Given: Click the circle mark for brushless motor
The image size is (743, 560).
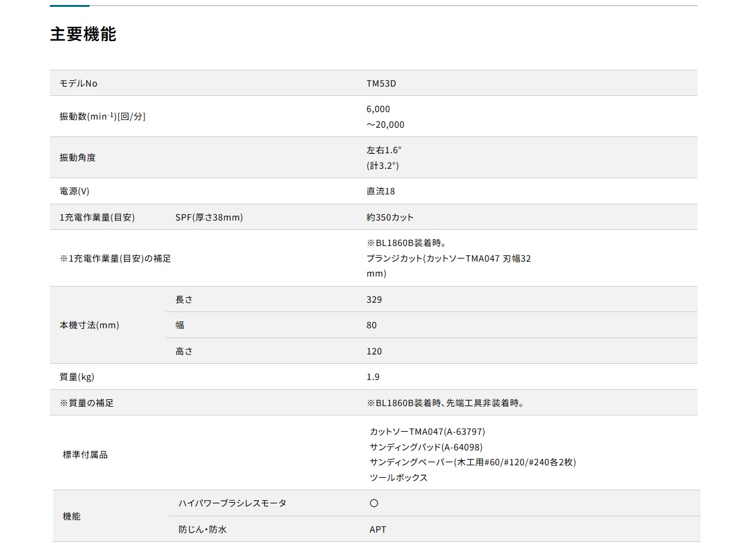Looking at the screenshot, I should (x=374, y=503).
